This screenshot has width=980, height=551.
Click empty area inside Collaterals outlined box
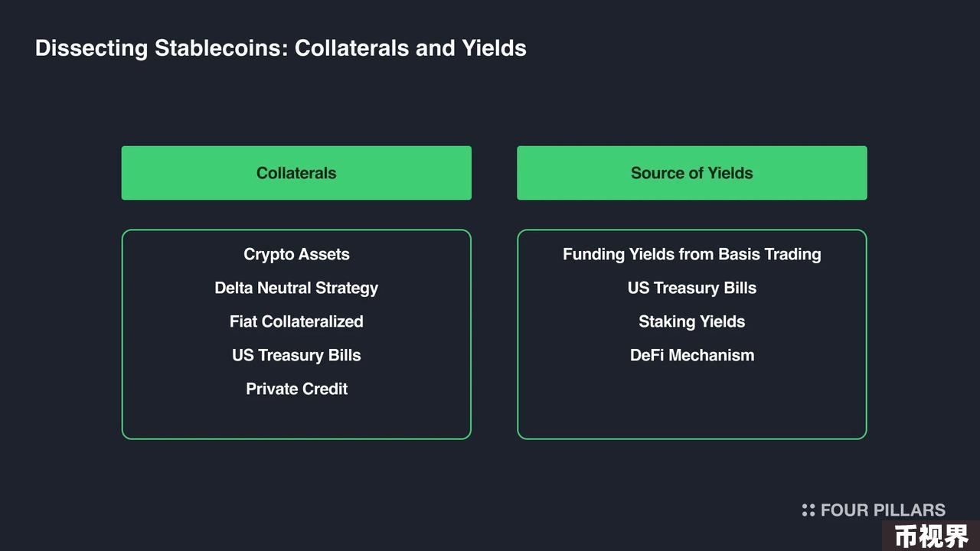click(x=296, y=419)
